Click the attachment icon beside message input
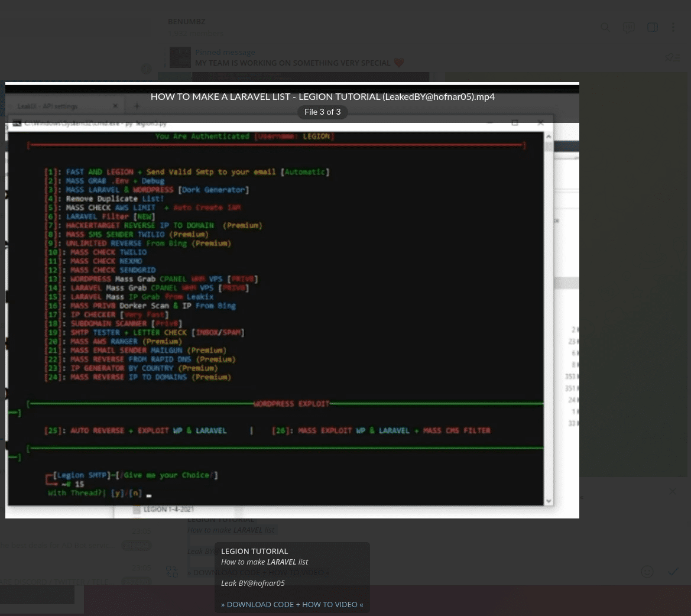The width and height of the screenshot is (691, 616). tap(172, 572)
